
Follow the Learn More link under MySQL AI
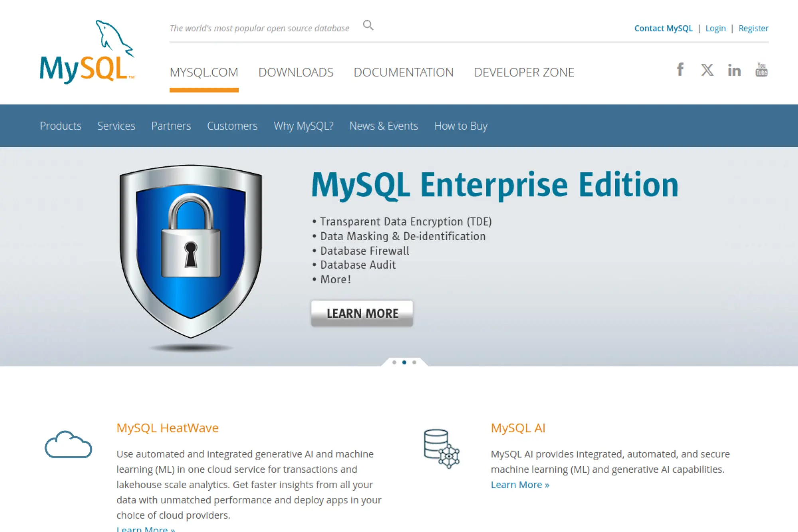(519, 485)
